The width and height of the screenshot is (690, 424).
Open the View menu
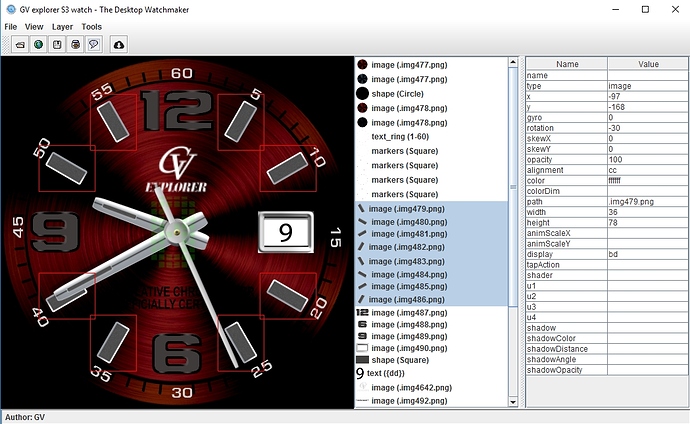[x=34, y=26]
